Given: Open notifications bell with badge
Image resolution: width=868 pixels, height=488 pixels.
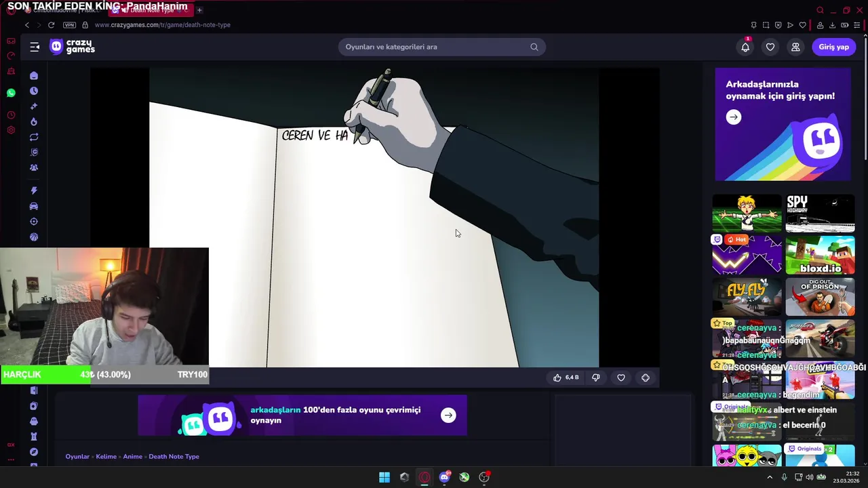Looking at the screenshot, I should coord(745,47).
